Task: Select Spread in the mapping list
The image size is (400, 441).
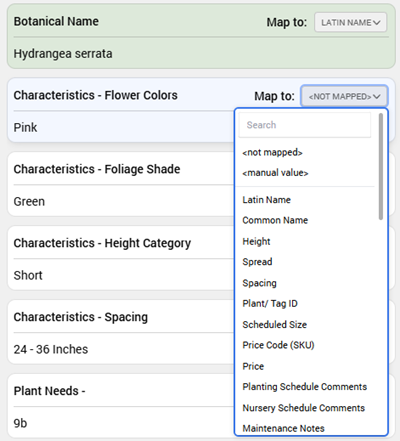Action: (x=257, y=262)
